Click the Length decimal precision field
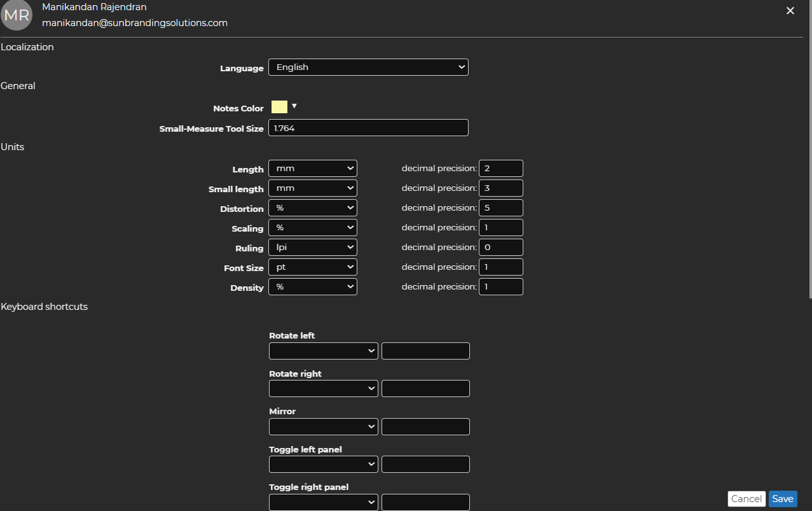812x511 pixels. click(x=500, y=169)
